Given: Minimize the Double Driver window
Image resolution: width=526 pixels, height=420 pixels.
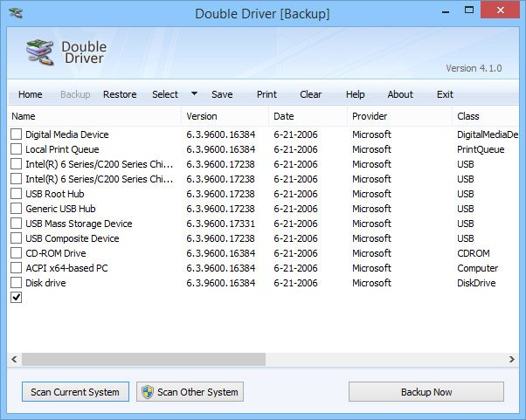Looking at the screenshot, I should [446, 12].
